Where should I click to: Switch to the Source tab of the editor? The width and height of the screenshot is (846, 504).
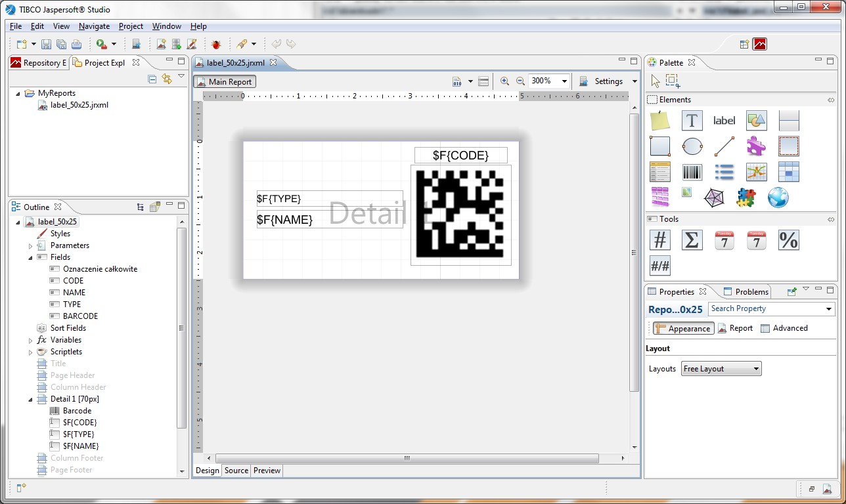[x=236, y=471]
